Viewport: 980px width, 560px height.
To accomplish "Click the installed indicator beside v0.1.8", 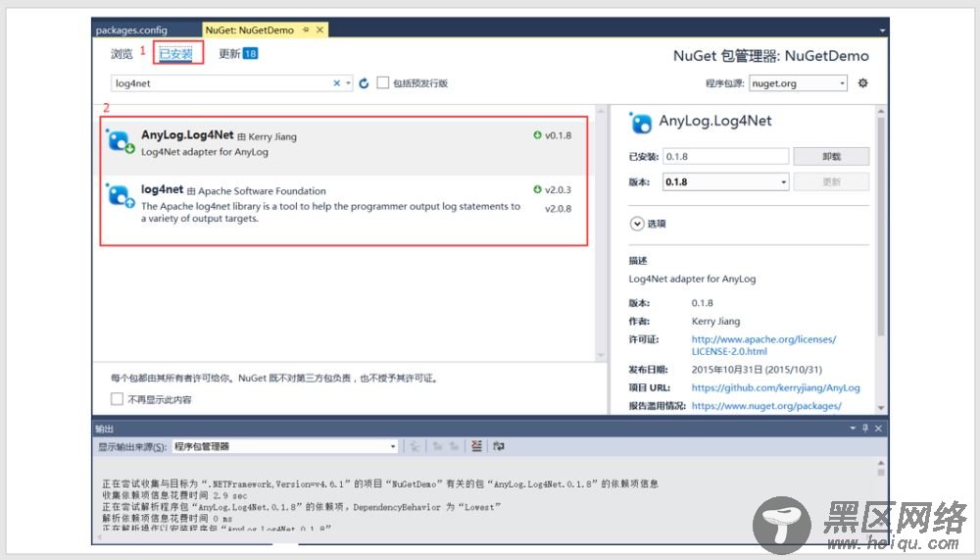I will tap(537, 135).
